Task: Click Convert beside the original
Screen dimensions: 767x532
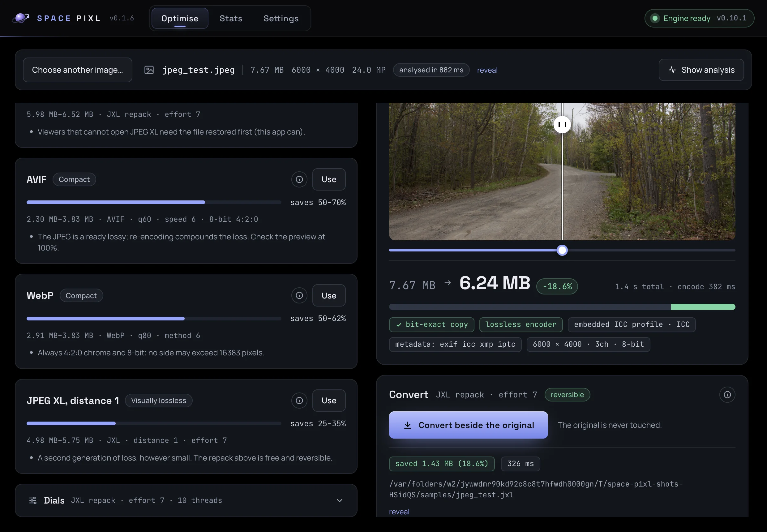Action: (468, 425)
